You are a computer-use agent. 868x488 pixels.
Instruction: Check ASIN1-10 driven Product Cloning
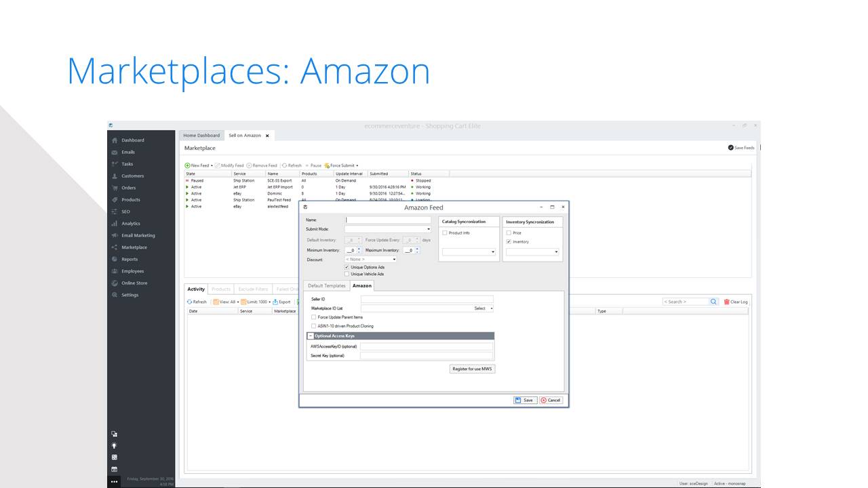pyautogui.click(x=313, y=326)
